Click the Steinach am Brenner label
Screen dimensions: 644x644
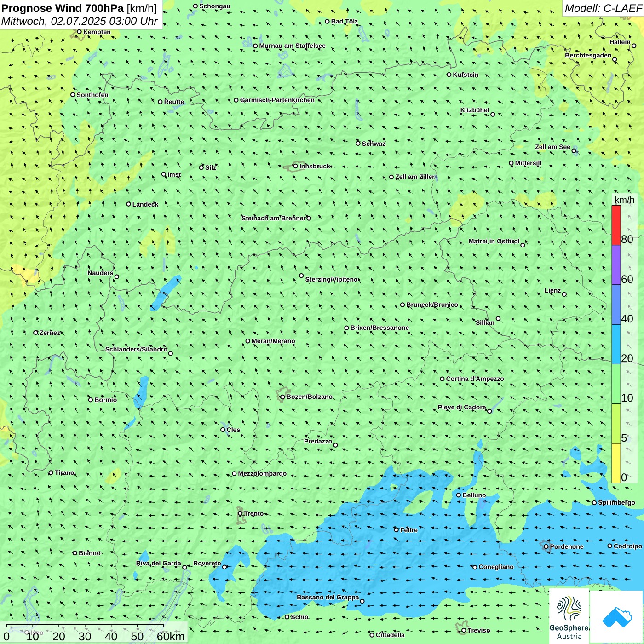pos(273,218)
